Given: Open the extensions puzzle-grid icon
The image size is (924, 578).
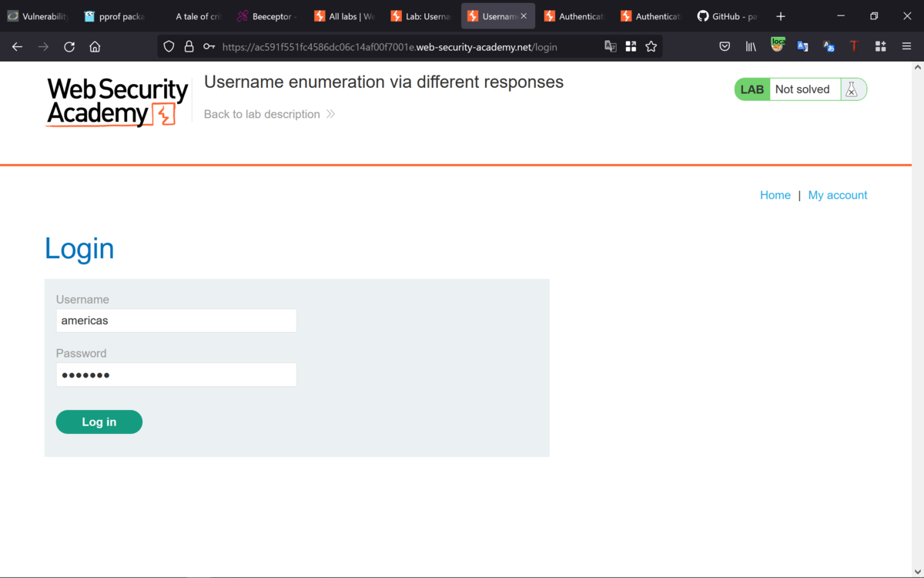Looking at the screenshot, I should click(x=880, y=47).
